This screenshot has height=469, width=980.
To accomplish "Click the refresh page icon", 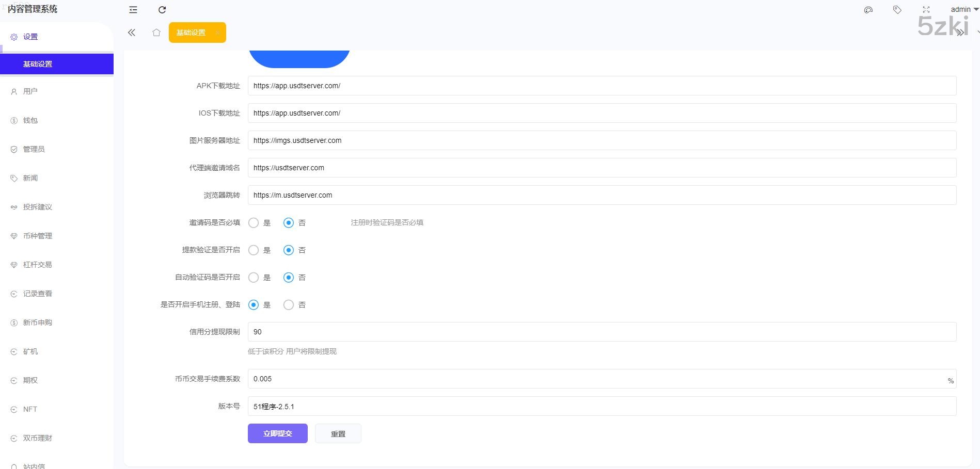I will [162, 10].
